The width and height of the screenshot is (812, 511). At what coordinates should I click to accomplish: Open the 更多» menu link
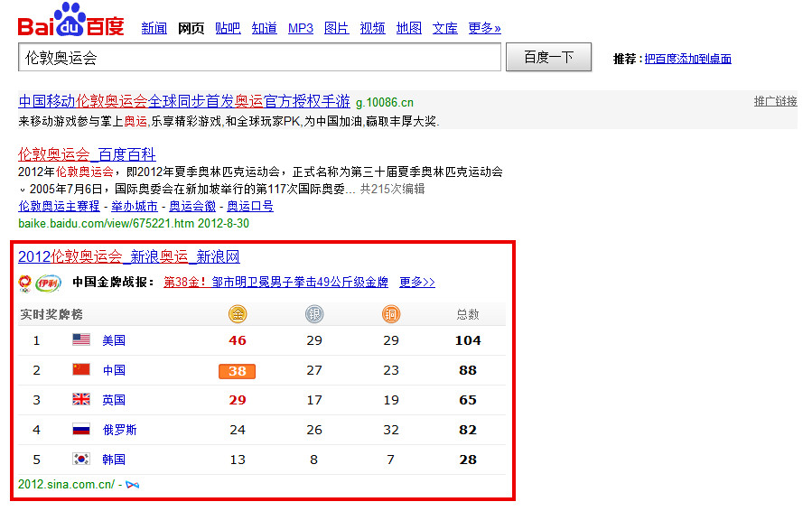pyautogui.click(x=485, y=28)
